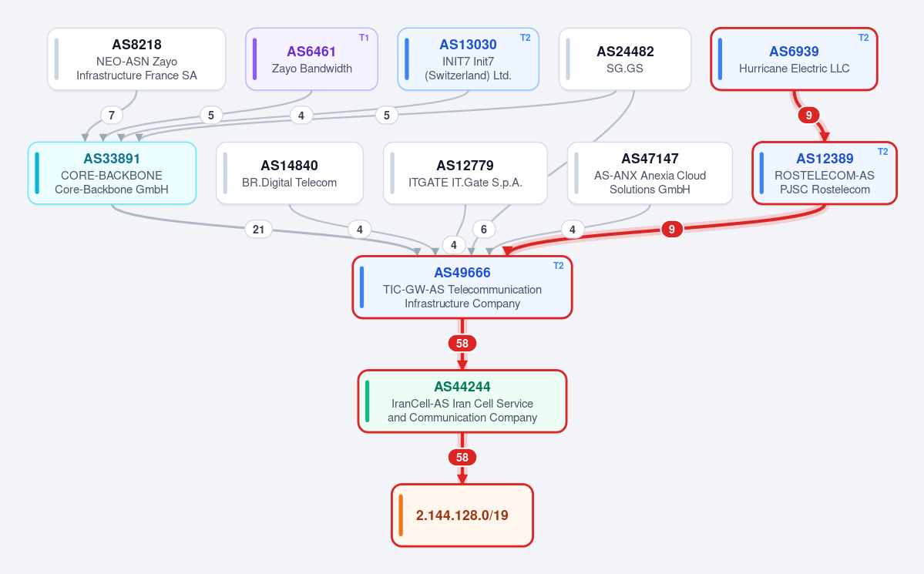924x574 pixels.
Task: Click the T2 badge on AS6939
Action: tap(863, 38)
